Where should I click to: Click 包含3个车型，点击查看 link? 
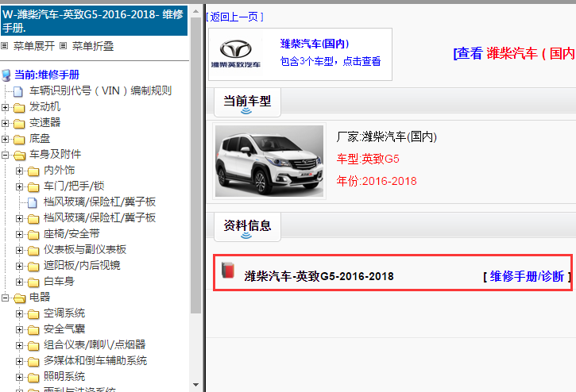tap(331, 61)
